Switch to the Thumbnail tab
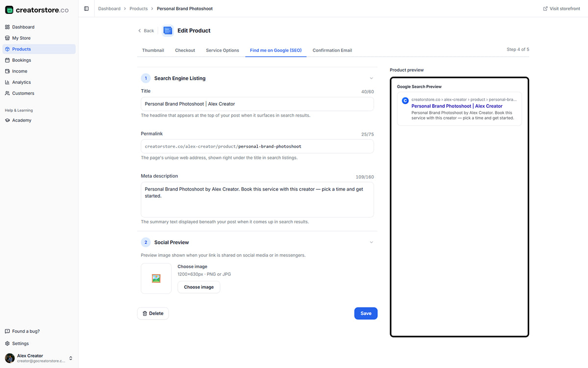The width and height of the screenshot is (588, 368). tap(153, 50)
